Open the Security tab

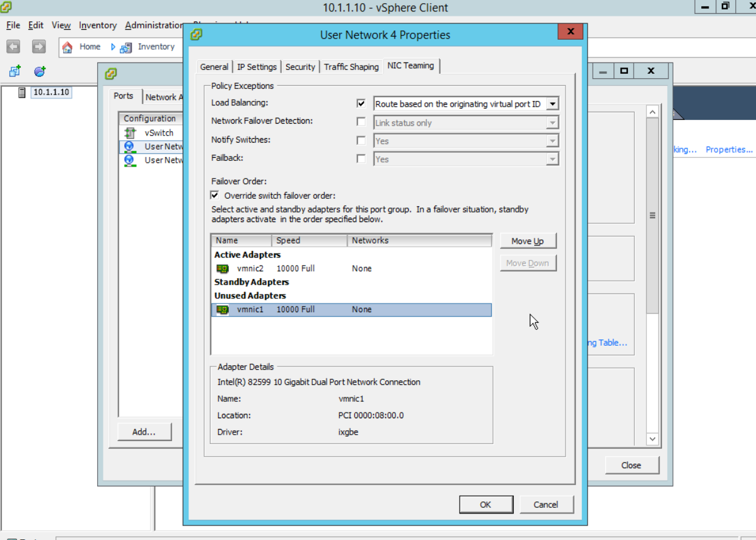(x=300, y=67)
